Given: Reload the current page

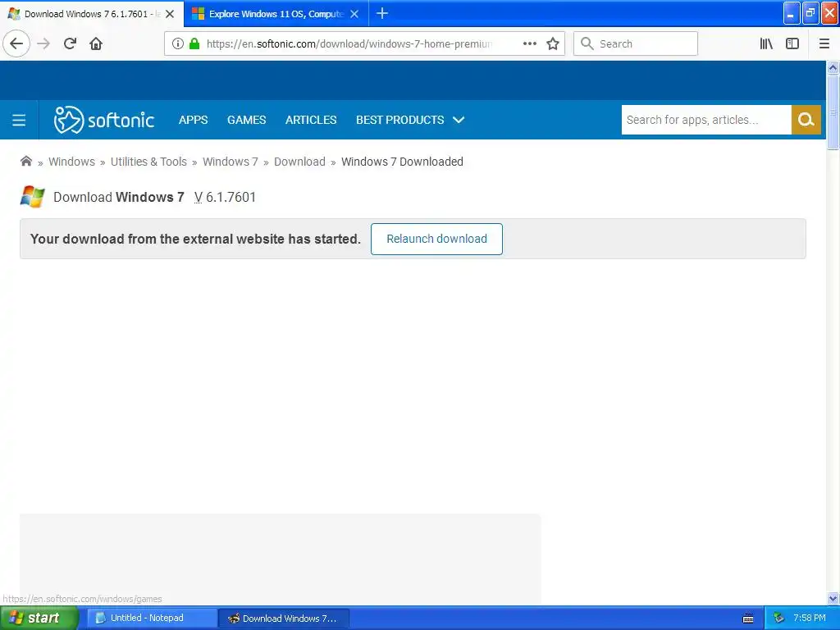Looking at the screenshot, I should coord(70,43).
